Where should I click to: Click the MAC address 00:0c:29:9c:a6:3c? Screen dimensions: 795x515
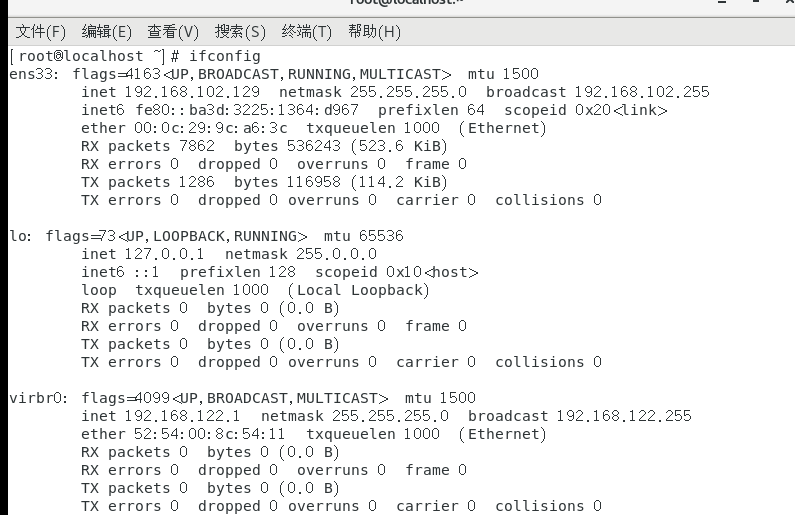[210, 128]
